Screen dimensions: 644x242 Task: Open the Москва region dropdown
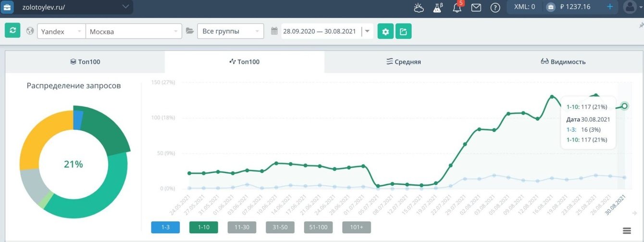pos(134,31)
